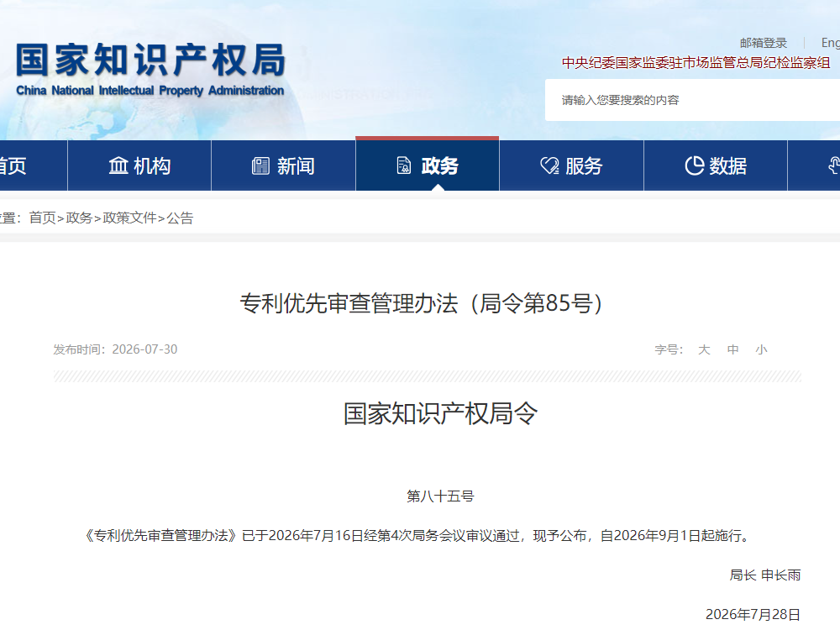Click the 新闻 newspaper icon in navigation
Viewport: 840px width, 630px height.
pyautogui.click(x=260, y=166)
